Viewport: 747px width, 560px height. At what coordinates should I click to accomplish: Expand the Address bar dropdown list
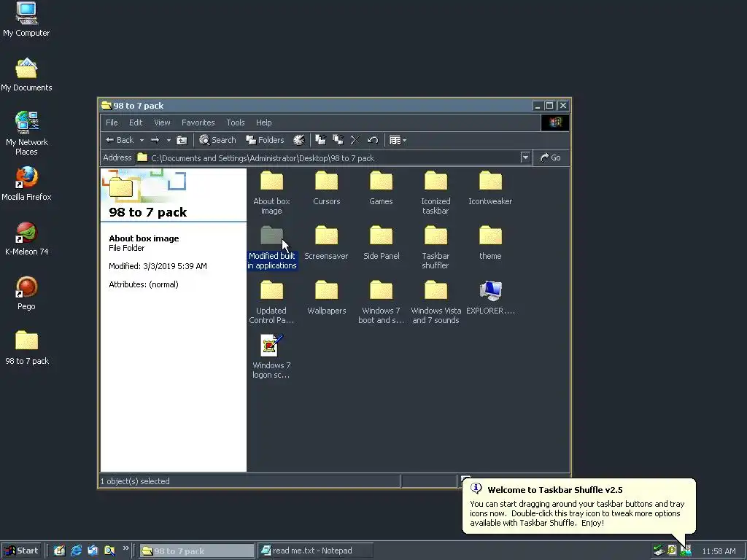(x=525, y=157)
